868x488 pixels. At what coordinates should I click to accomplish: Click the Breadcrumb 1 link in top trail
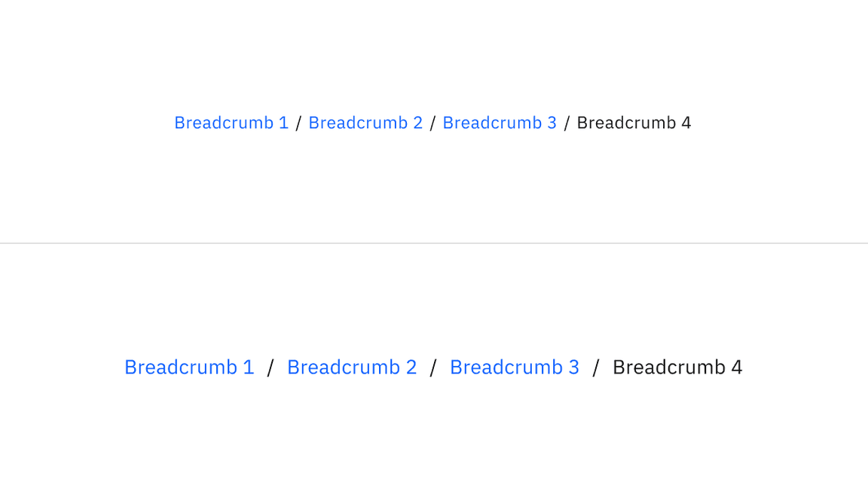[x=231, y=122]
